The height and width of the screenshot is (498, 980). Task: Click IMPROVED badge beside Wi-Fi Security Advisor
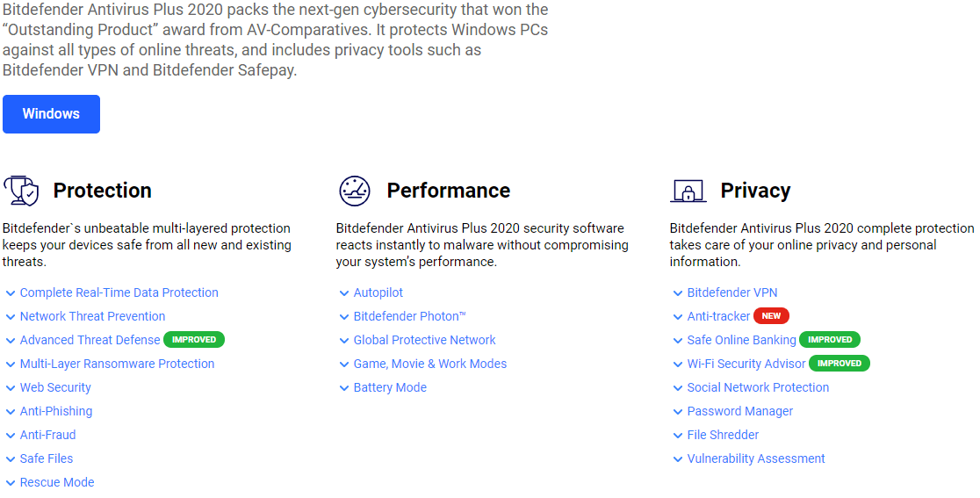(839, 364)
